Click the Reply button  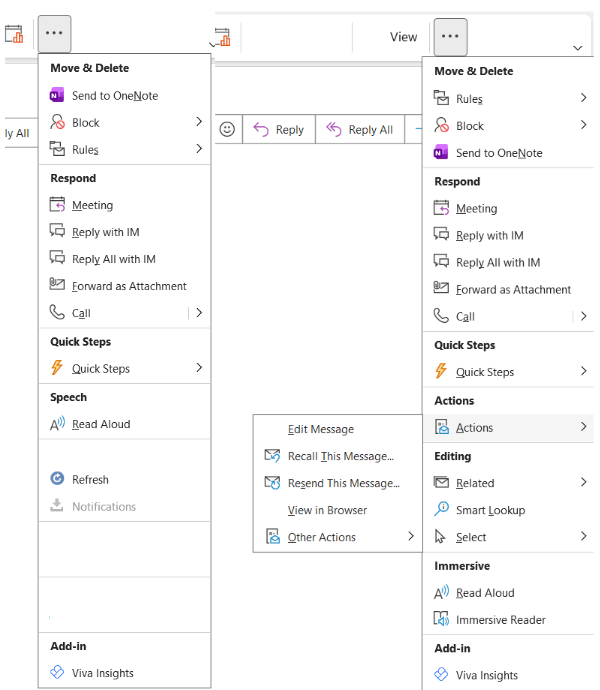pyautogui.click(x=279, y=129)
